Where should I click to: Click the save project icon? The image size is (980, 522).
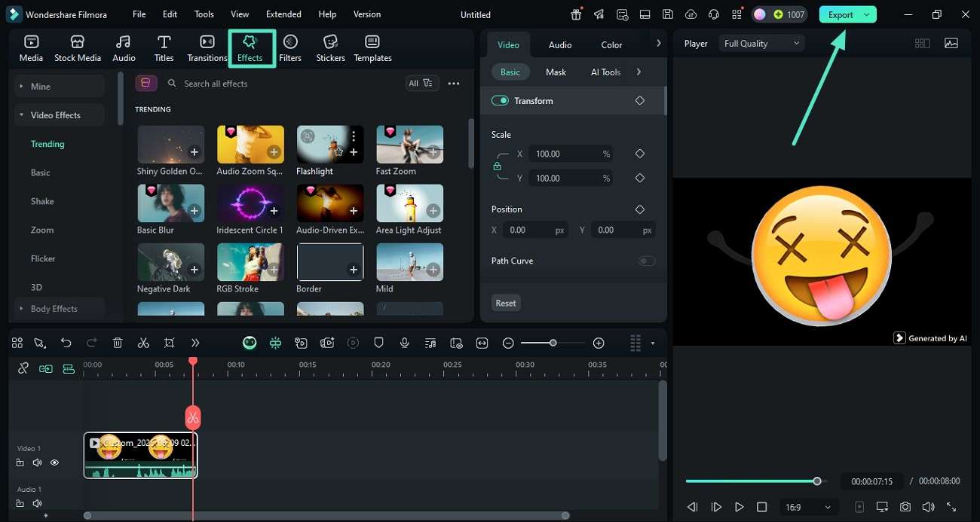tap(668, 14)
